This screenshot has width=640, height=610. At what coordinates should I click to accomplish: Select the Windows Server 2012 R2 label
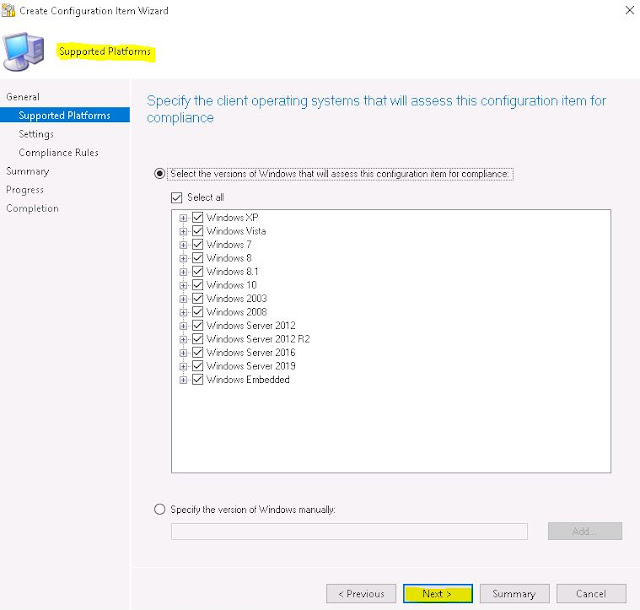click(x=258, y=339)
